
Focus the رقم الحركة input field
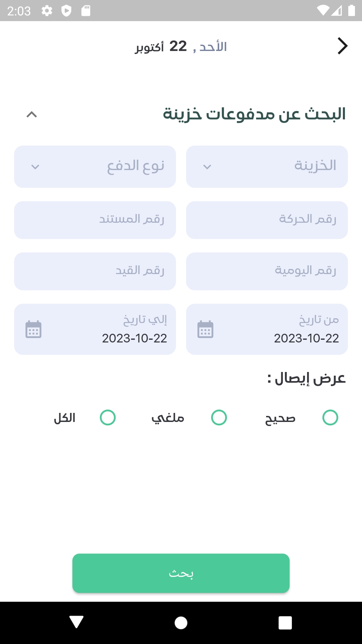(267, 220)
